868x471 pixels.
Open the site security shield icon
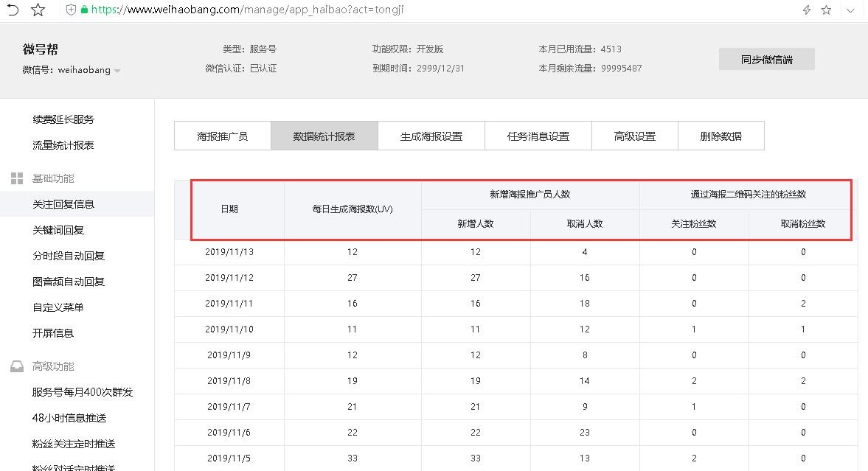(x=71, y=10)
